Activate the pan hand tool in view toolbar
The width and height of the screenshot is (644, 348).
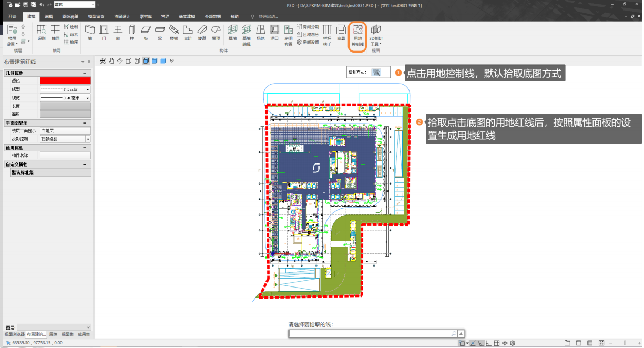pos(111,60)
